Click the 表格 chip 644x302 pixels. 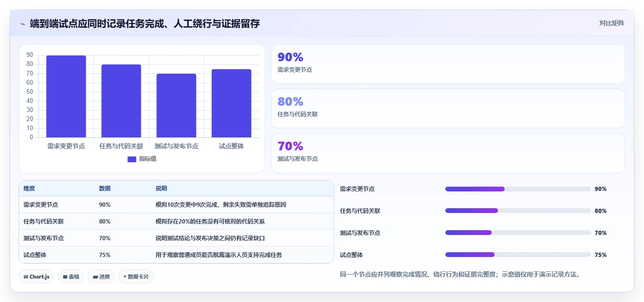(x=71, y=277)
